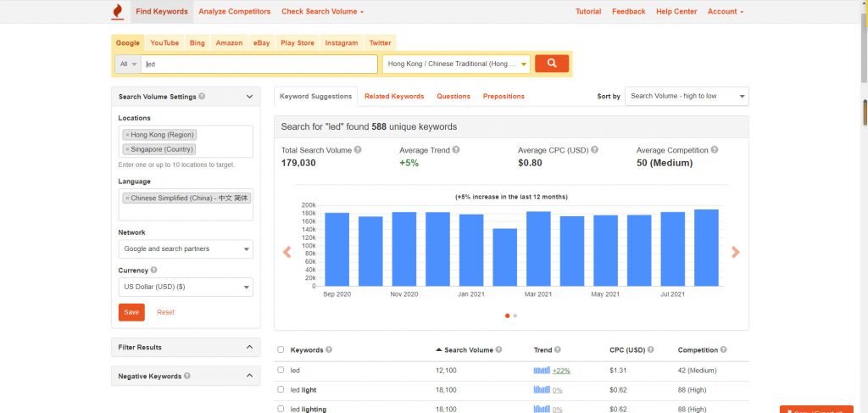
Task: Open the Sort by dropdown
Action: tap(687, 96)
